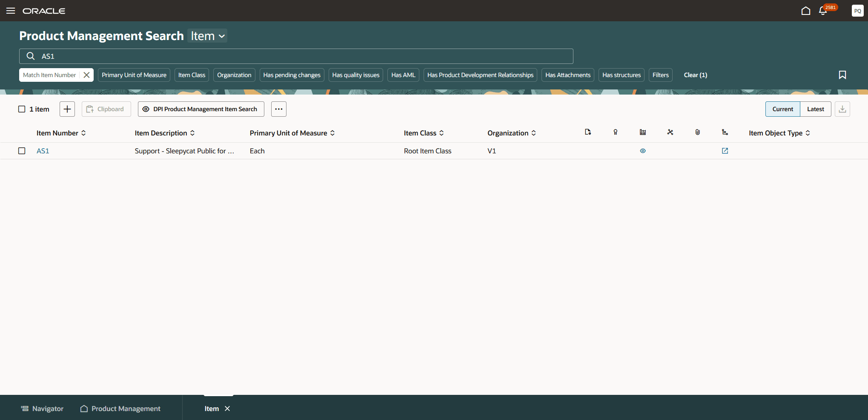The width and height of the screenshot is (868, 420).
Task: Click the Oracle logo
Action: [x=44, y=11]
